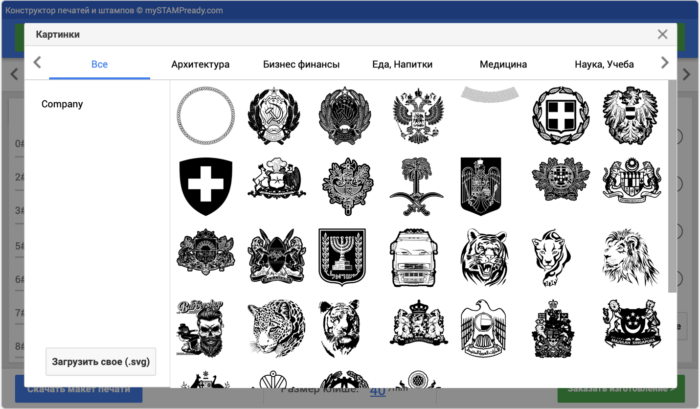700x409 pixels.
Task: Choose the Soviet hammer and sickle emblem
Action: click(x=274, y=116)
